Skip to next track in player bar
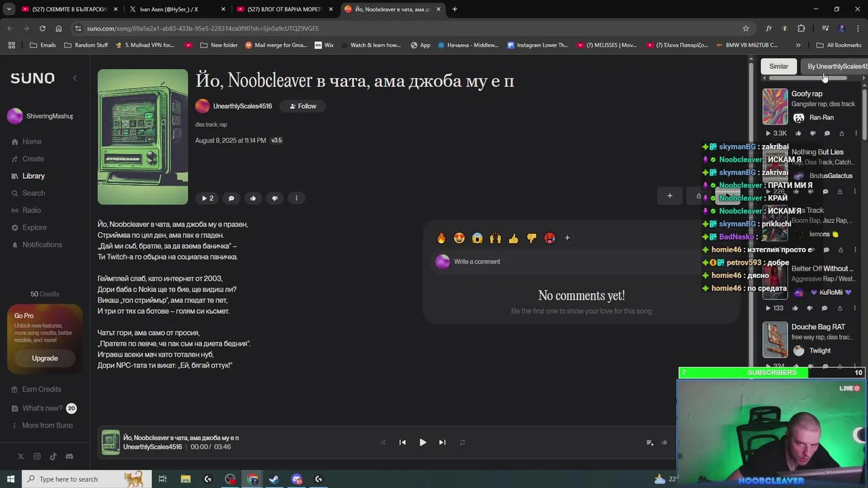The height and width of the screenshot is (488, 868). (442, 443)
